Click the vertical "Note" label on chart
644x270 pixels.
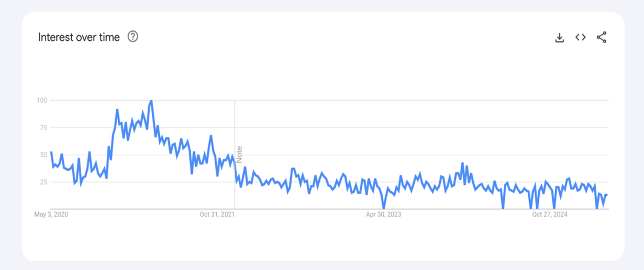coord(239,155)
